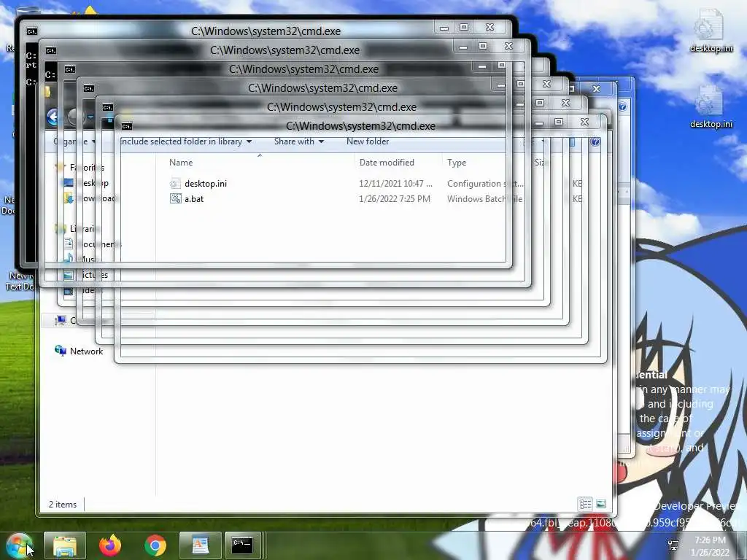Image resolution: width=747 pixels, height=560 pixels.
Task: Click the desktop.ini file icon in the list
Action: point(175,184)
